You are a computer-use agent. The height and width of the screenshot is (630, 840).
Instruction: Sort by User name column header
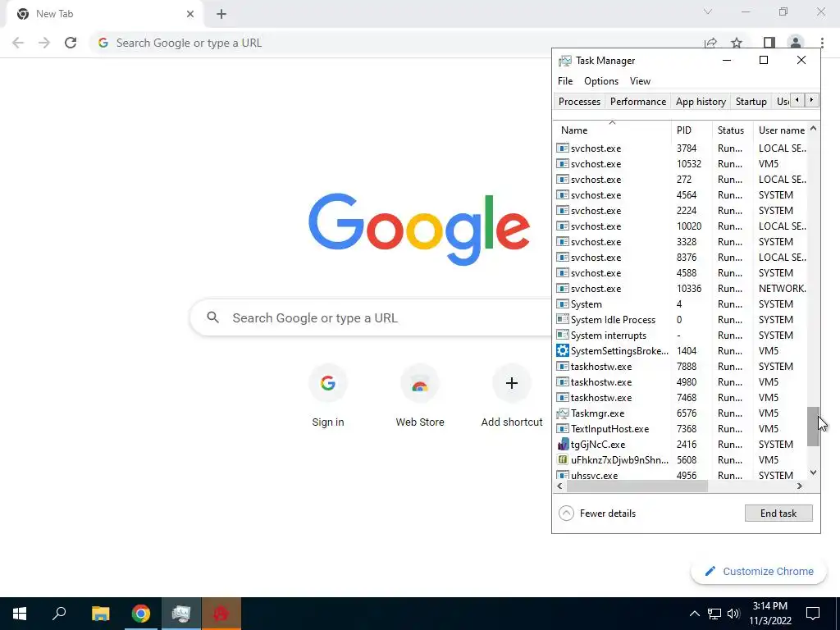(781, 130)
